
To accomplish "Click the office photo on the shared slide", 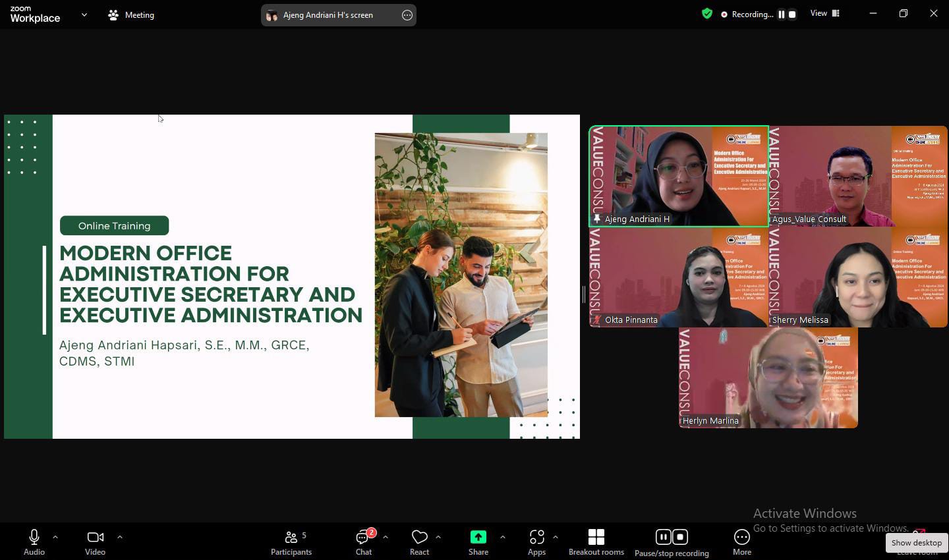I will click(461, 275).
